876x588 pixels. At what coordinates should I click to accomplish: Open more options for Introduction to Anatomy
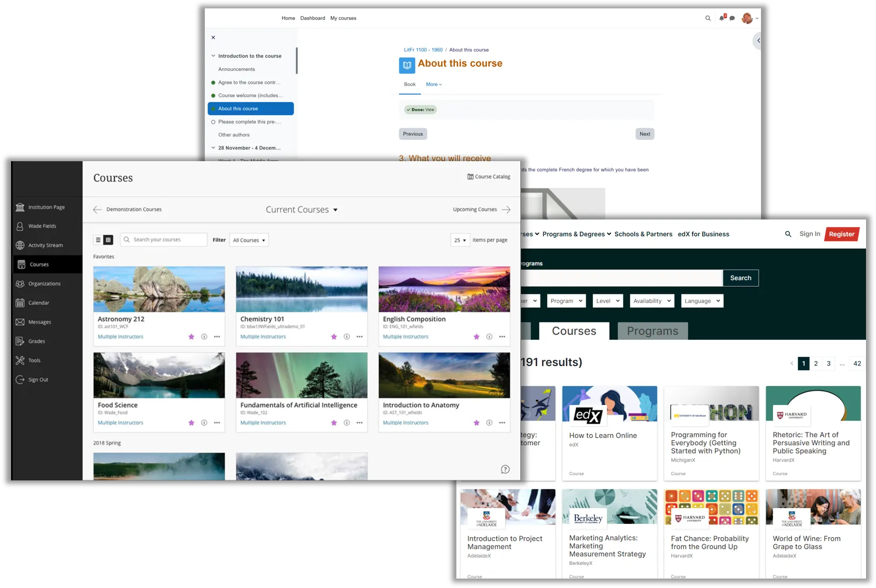pos(502,423)
